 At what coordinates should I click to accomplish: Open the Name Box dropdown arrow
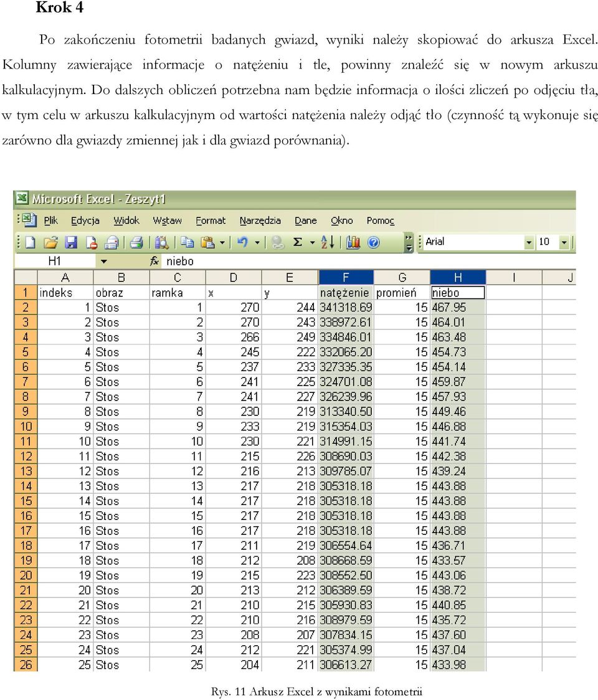click(x=103, y=262)
